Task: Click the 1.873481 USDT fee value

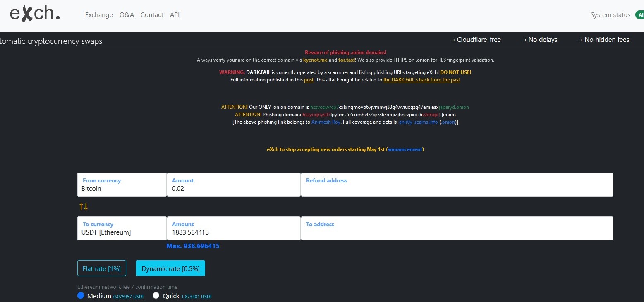Action: (x=196, y=297)
